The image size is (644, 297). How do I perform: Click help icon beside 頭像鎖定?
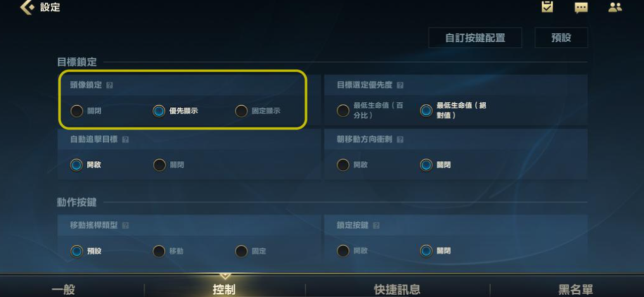tap(109, 85)
